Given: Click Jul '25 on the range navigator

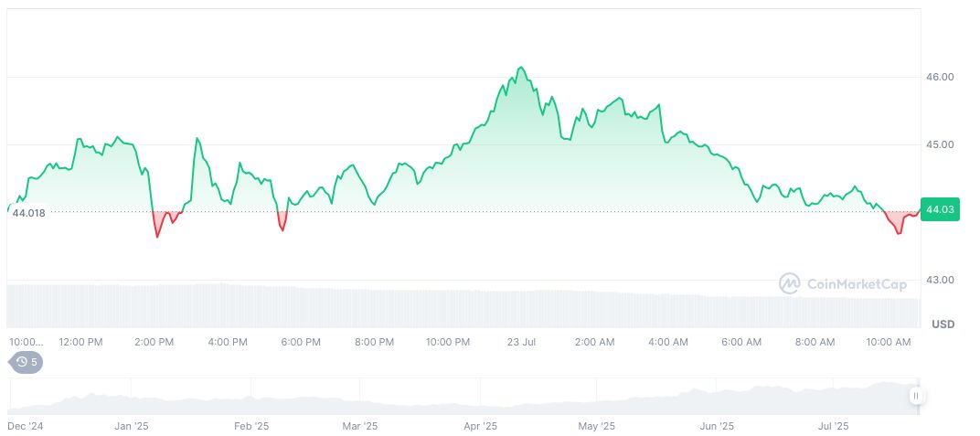Looking at the screenshot, I should (833, 426).
